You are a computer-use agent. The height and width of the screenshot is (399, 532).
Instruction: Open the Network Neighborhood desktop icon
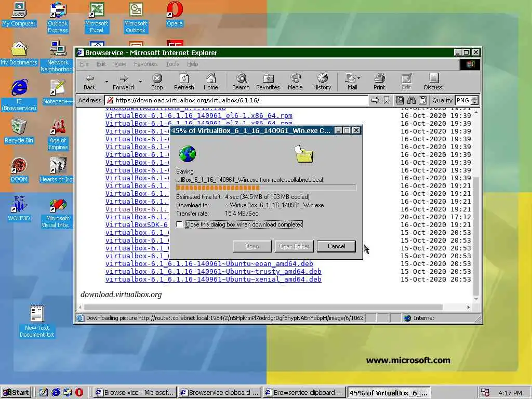[58, 56]
